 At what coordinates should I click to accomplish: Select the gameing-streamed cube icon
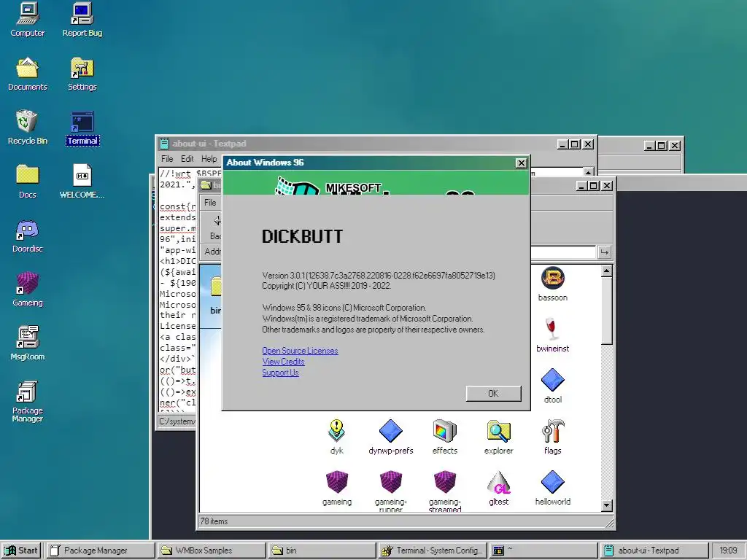pos(444,491)
